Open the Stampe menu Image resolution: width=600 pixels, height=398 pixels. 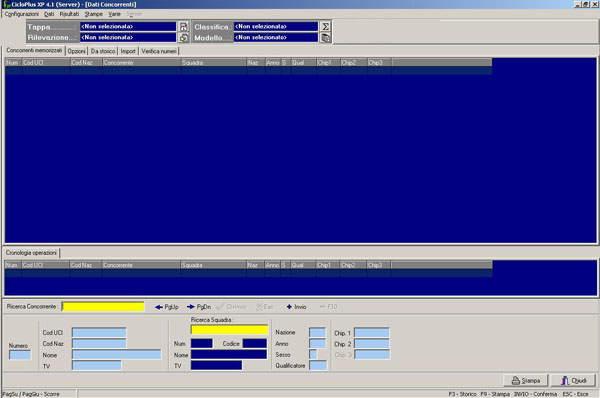(x=94, y=14)
